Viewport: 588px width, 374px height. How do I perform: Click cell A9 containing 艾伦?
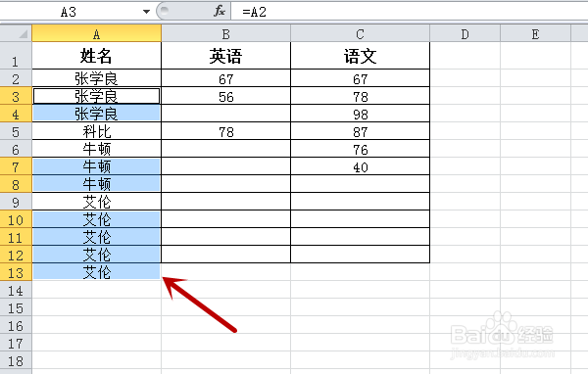pos(97,202)
